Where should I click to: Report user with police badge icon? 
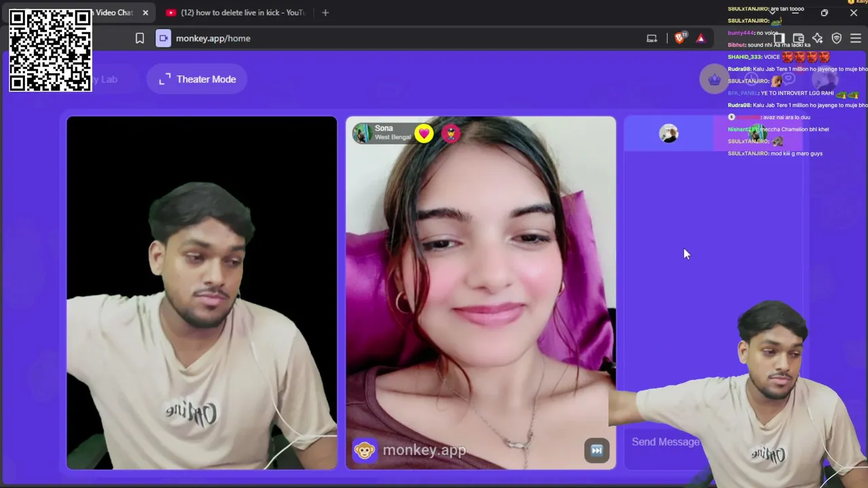[x=451, y=134]
